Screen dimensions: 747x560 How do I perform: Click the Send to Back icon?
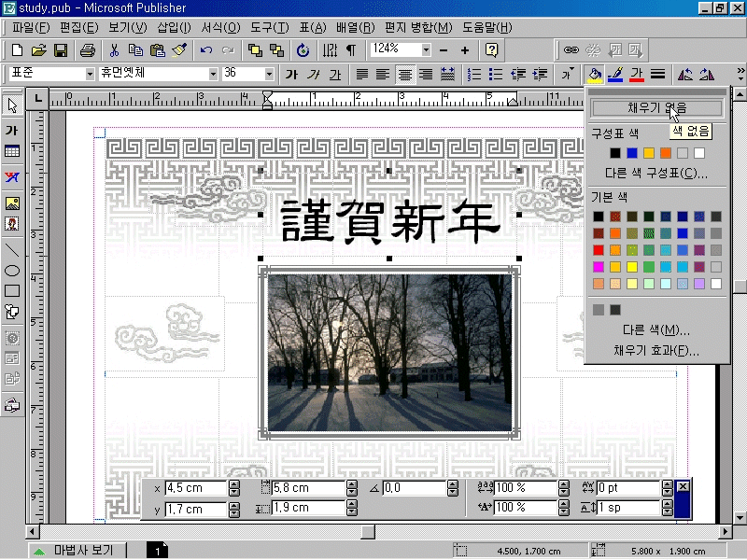tap(276, 50)
